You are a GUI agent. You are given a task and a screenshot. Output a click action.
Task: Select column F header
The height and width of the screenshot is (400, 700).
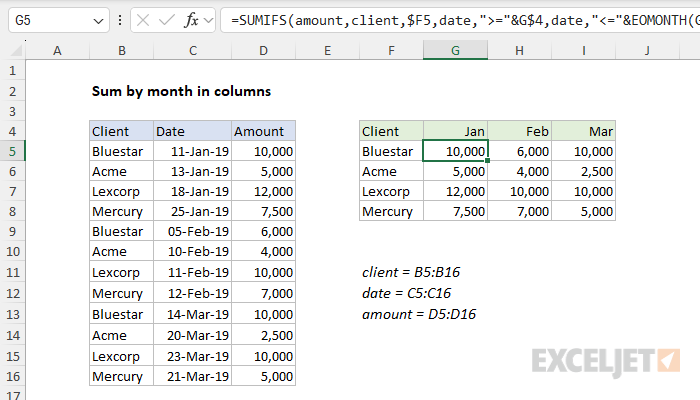tap(391, 50)
